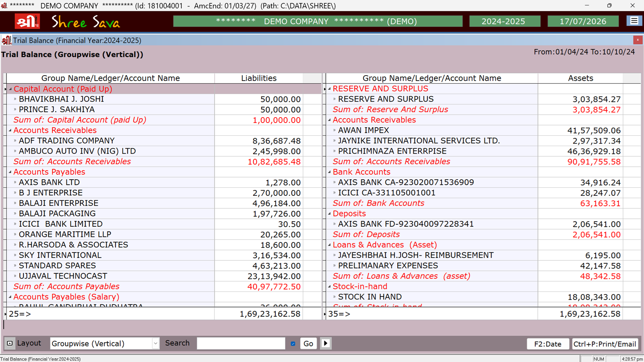
Task: Collapse the Capital Account (Paid Up) group
Action: tap(10, 89)
